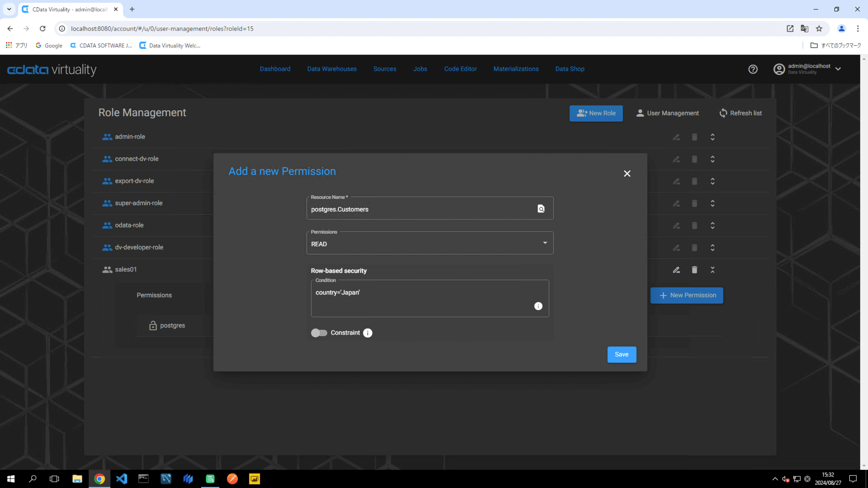Delete the sales01 role via trash icon
This screenshot has width=868, height=488.
[694, 270]
